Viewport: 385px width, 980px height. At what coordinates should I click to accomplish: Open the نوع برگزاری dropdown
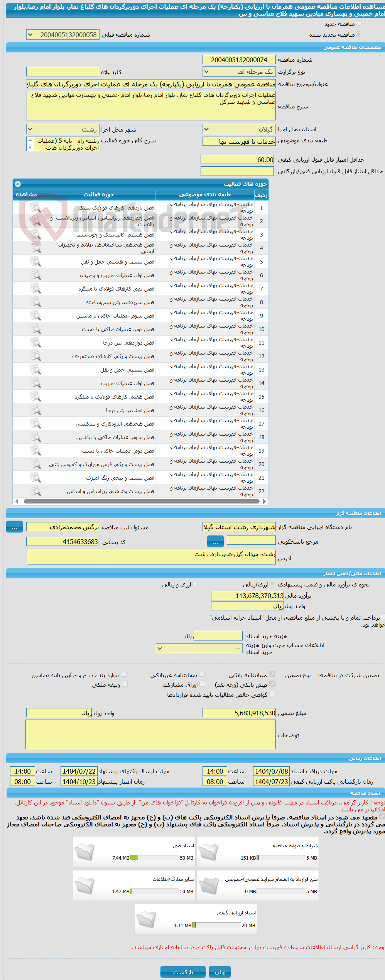(x=239, y=71)
